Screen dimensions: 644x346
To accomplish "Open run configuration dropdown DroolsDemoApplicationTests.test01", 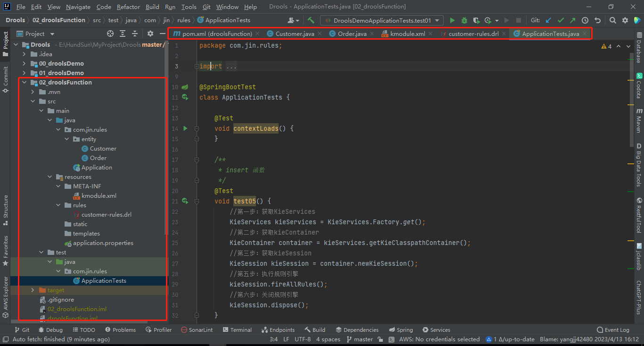I will tap(382, 20).
